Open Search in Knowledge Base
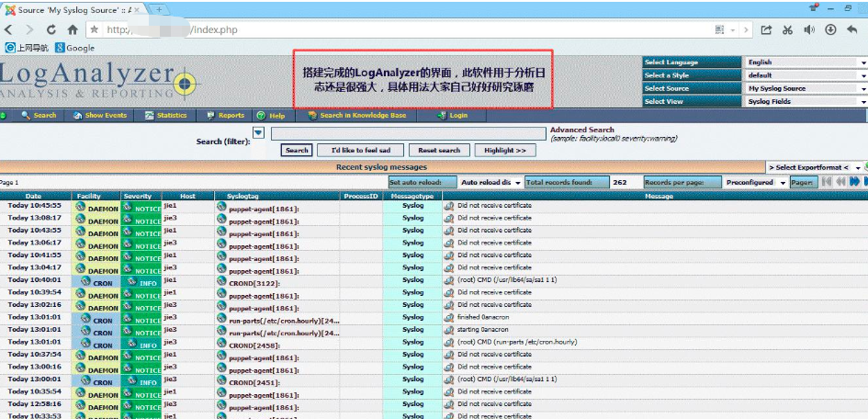Viewport: 868px width, 419px height. [357, 115]
